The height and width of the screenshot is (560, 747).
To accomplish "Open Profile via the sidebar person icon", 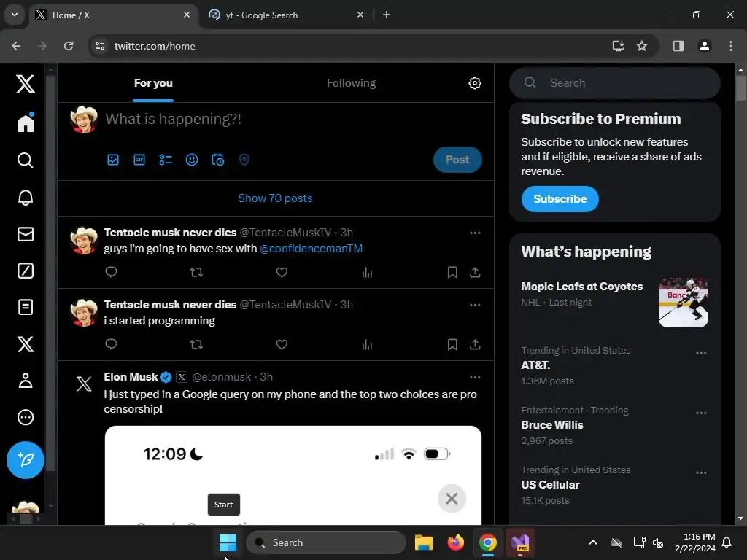I will tap(26, 381).
